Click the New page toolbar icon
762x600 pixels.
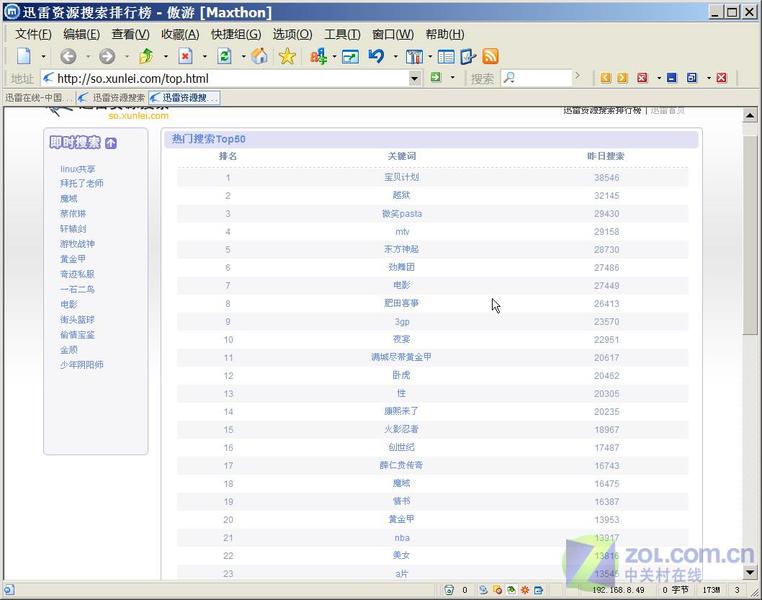24,56
